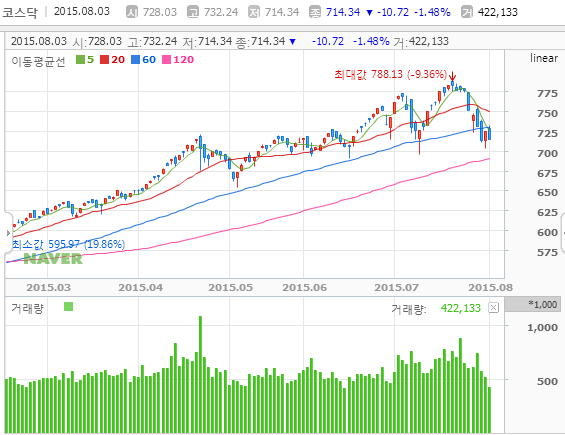Click the blue 60-day moving average swatch
Image resolution: width=565 pixels, height=435 pixels.
coord(135,59)
